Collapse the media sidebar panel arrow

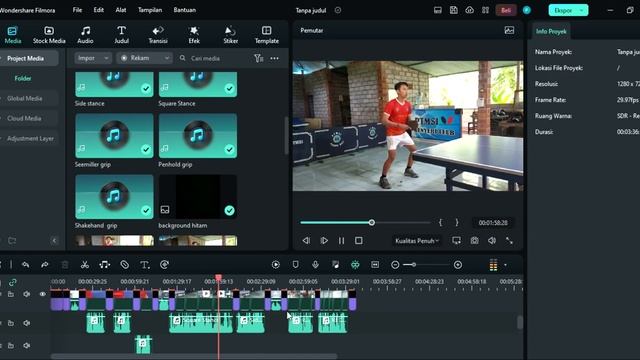pyautogui.click(x=54, y=240)
